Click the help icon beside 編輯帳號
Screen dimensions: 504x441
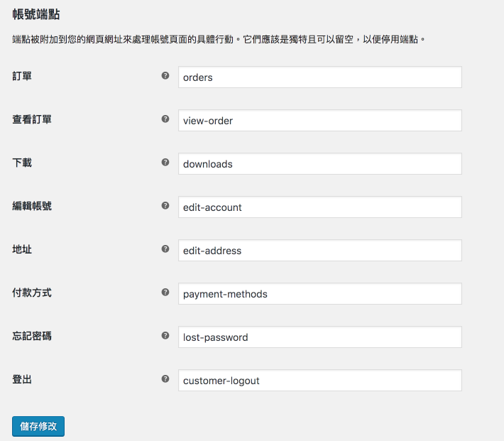[x=165, y=205]
